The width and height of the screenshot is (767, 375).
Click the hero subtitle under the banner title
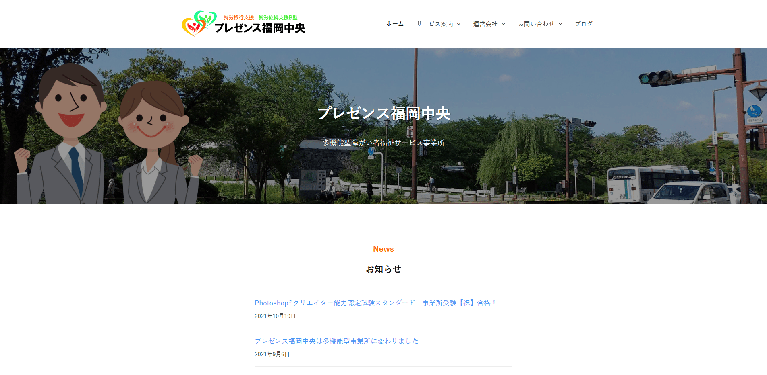[x=384, y=143]
